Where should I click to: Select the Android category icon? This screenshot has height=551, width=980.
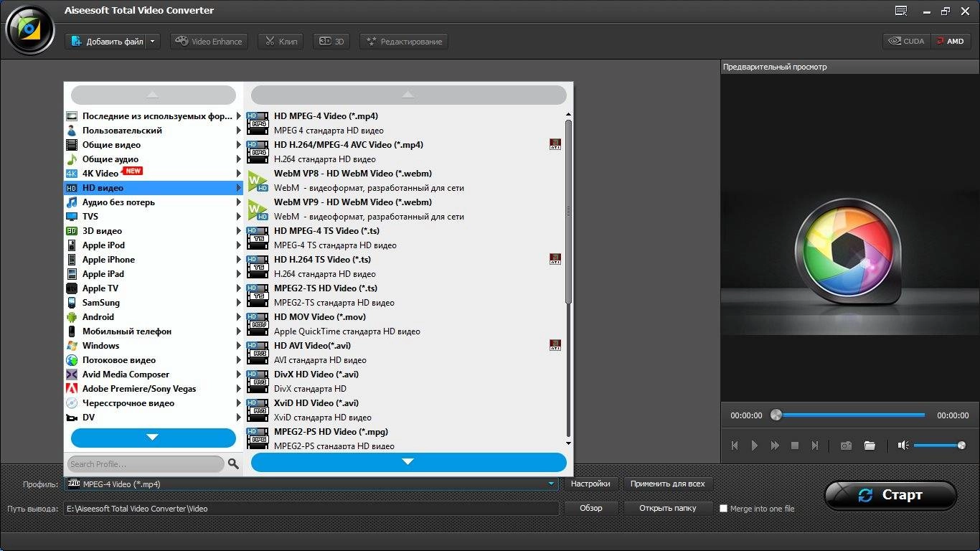tap(72, 317)
